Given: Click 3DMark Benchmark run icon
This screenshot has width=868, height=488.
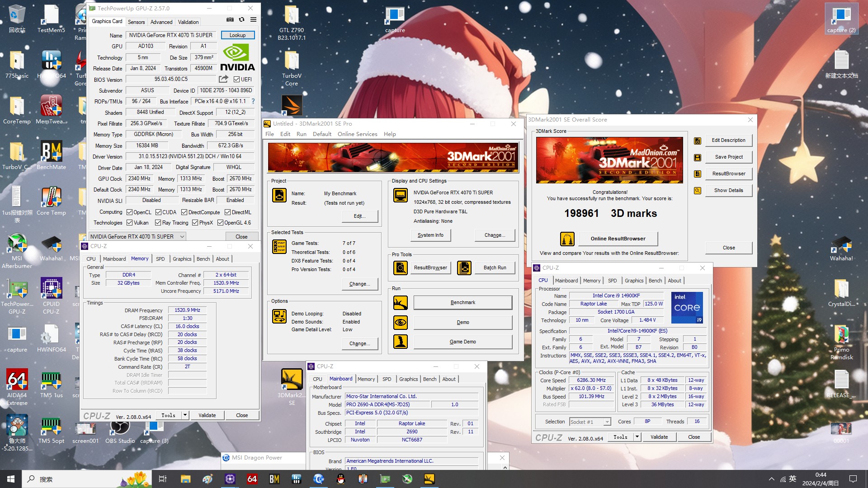Looking at the screenshot, I should [400, 302].
